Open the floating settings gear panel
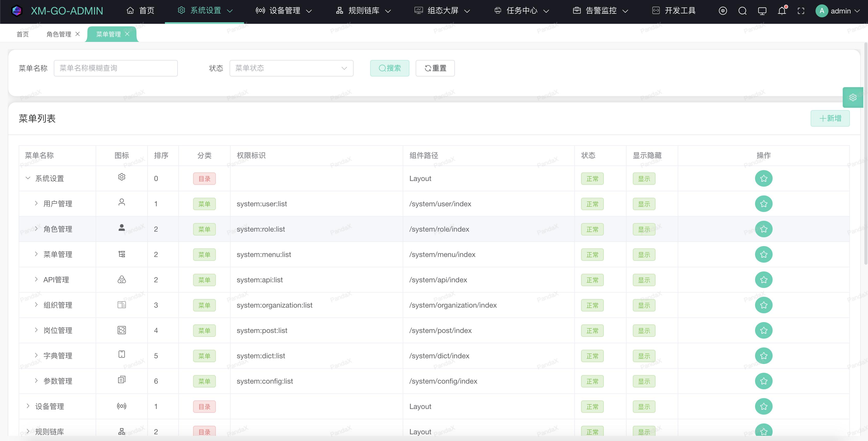The height and width of the screenshot is (441, 868). coord(853,97)
